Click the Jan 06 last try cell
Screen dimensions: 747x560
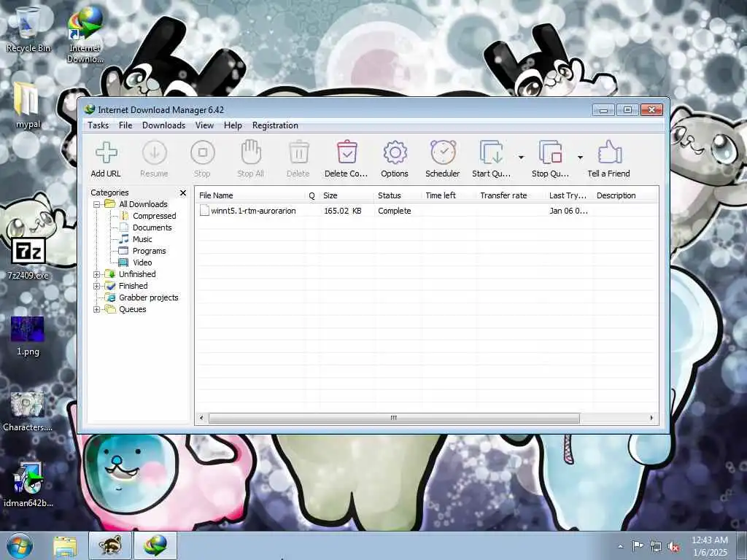pyautogui.click(x=568, y=211)
